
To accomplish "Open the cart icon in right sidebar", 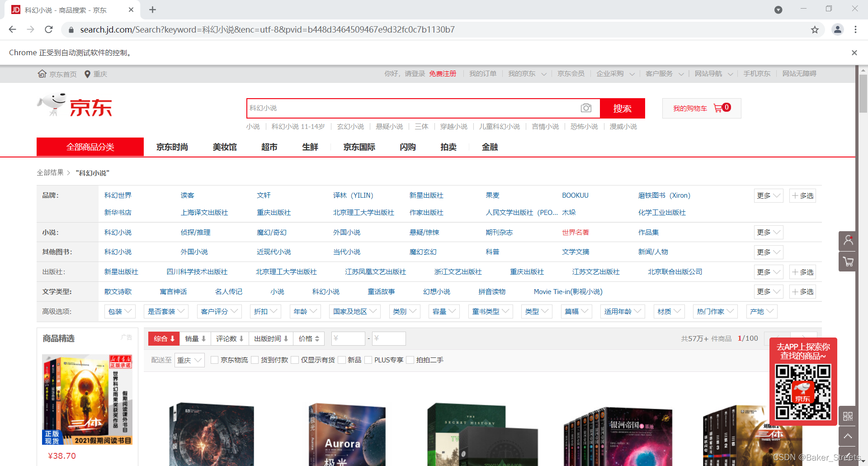I will click(x=848, y=262).
